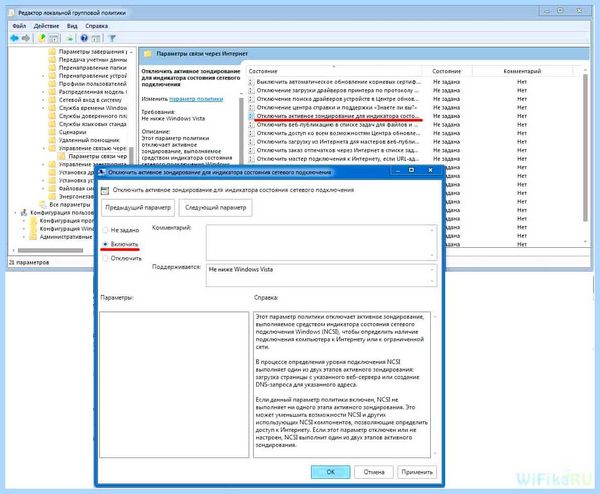Click the 'Отмена' button
The image size is (600, 494).
tap(374, 472)
